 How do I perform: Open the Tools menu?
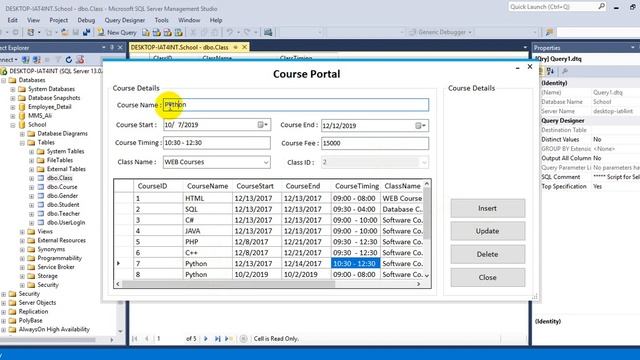[162, 20]
